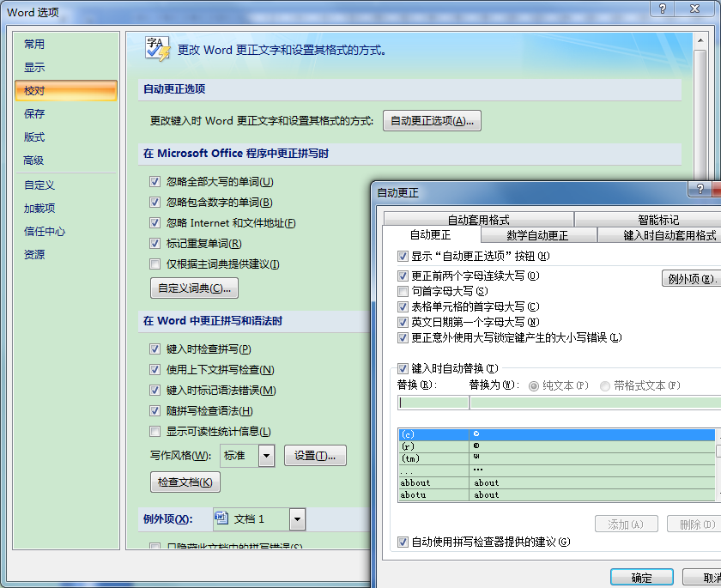Uncheck 忽略全部大写的单词 option

(x=155, y=182)
